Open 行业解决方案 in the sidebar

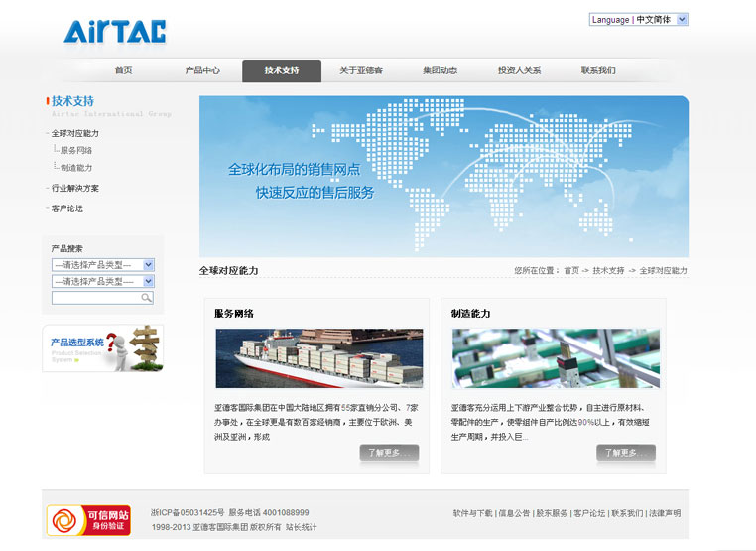point(75,188)
